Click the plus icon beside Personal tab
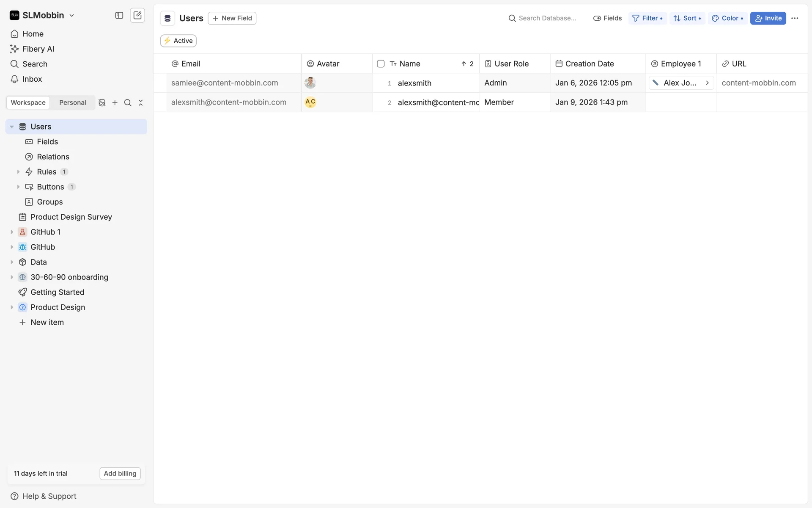 115,103
